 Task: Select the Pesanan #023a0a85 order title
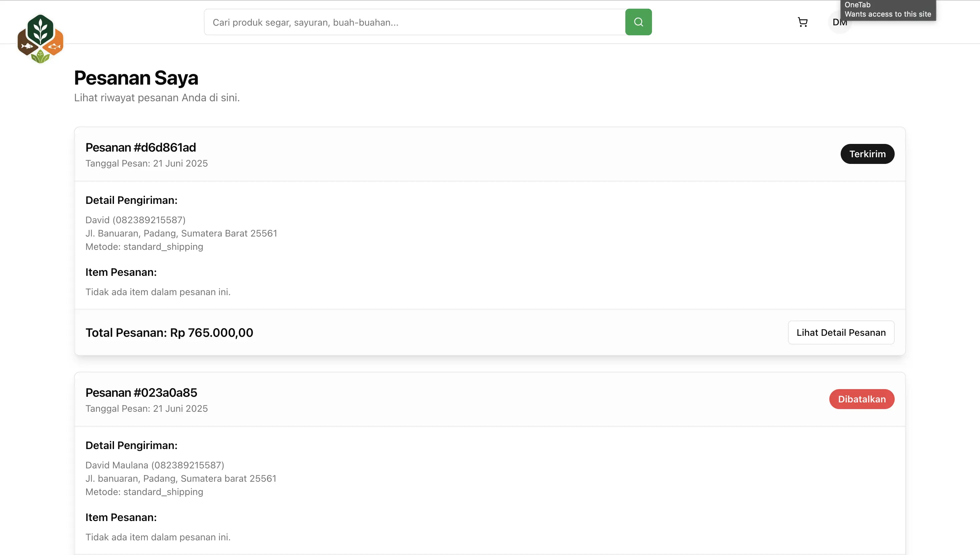[141, 393]
